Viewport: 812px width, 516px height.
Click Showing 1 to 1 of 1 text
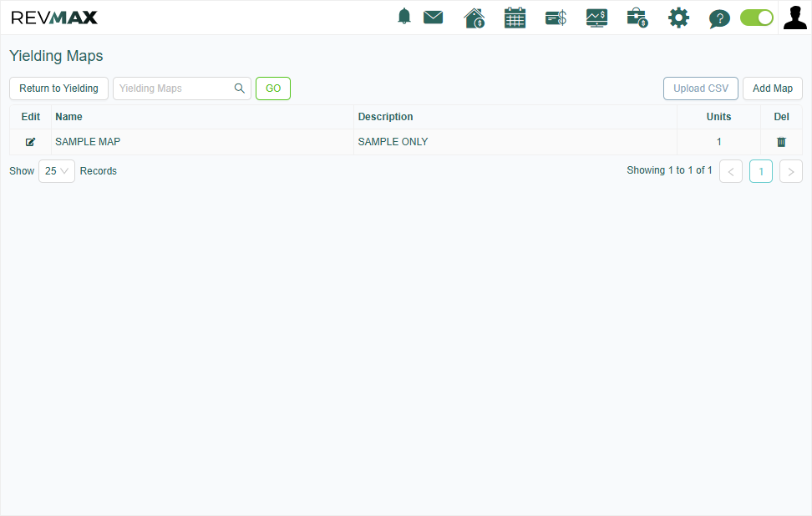(x=669, y=170)
